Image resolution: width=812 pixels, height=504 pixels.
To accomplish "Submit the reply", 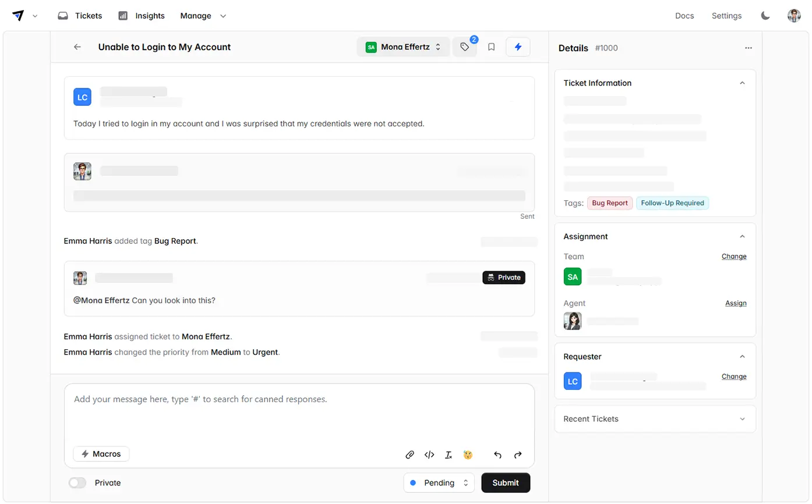I will (x=506, y=483).
